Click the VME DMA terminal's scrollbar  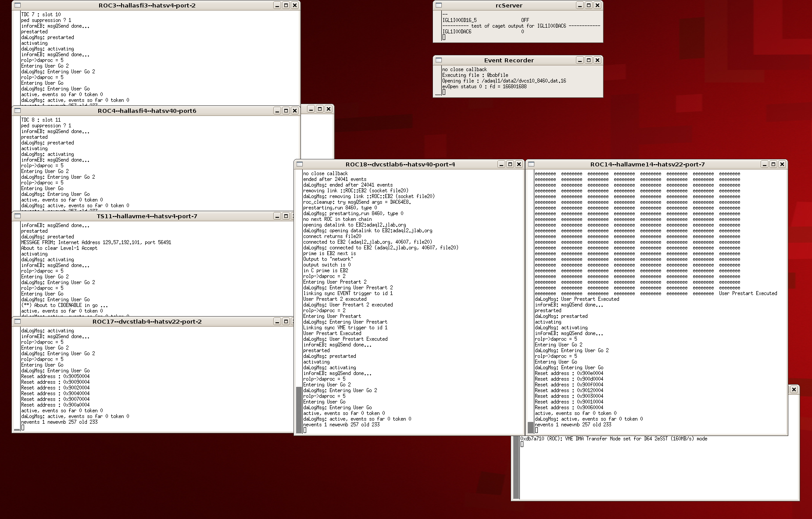(516, 467)
